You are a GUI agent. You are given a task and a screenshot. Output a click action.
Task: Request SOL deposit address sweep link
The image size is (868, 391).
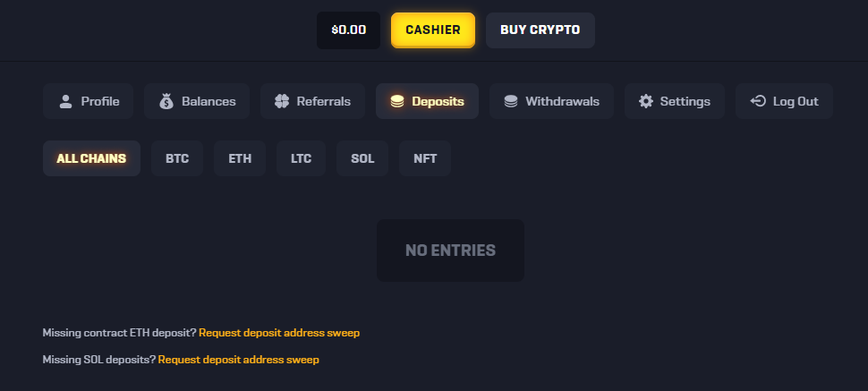point(238,360)
